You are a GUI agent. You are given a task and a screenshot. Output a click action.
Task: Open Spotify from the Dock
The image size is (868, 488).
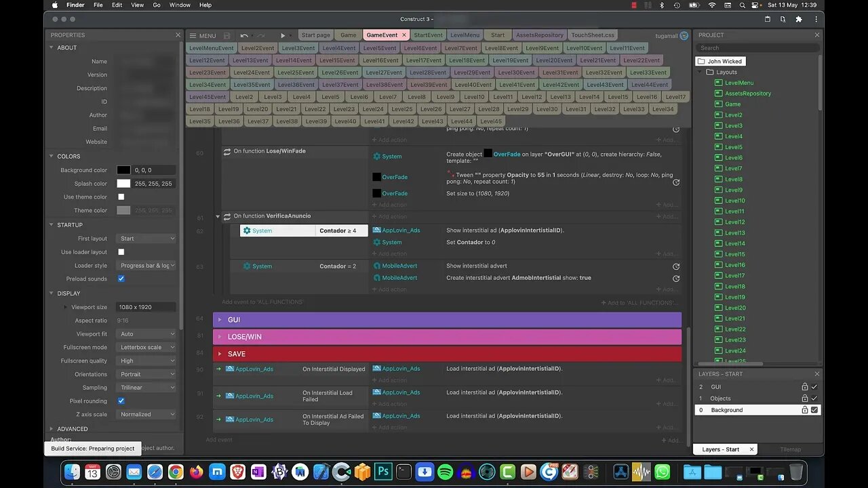tap(446, 472)
